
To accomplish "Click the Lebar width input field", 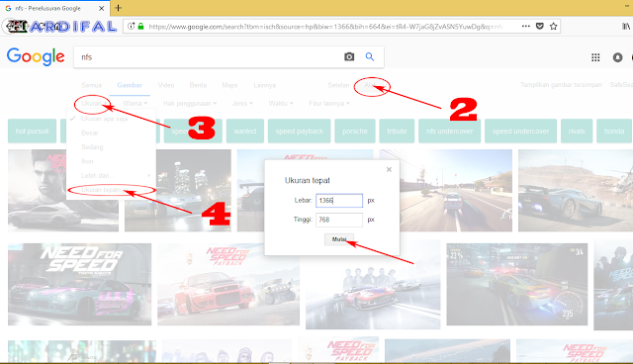I will pos(339,201).
